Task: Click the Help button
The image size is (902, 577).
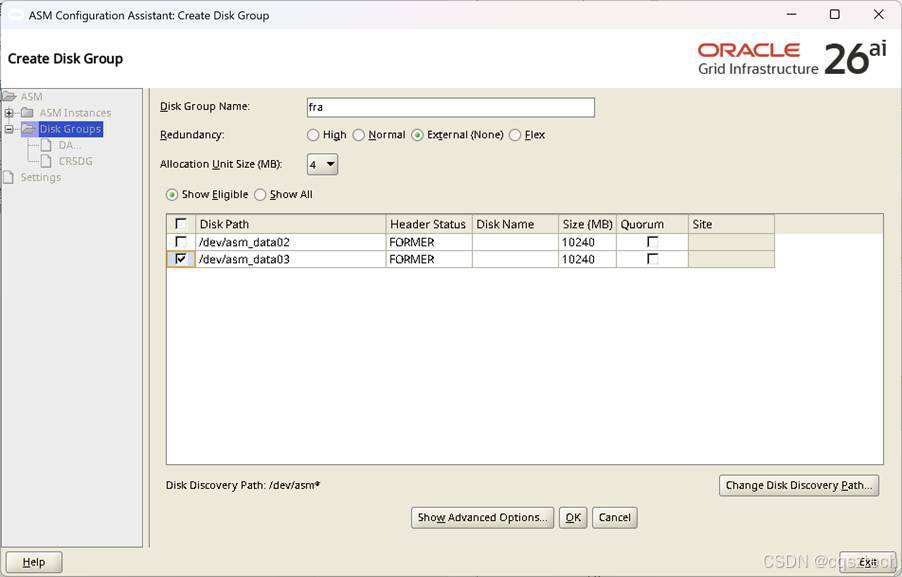Action: pos(33,563)
